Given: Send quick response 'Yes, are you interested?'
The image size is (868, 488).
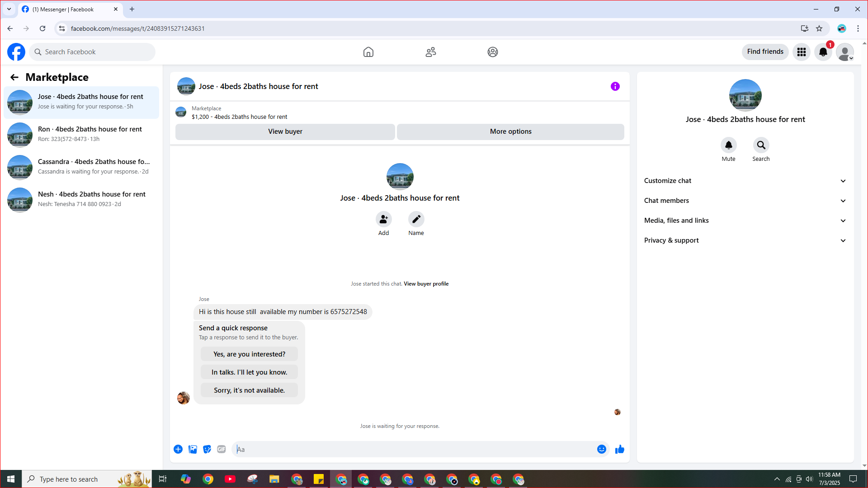Looking at the screenshot, I should point(250,354).
